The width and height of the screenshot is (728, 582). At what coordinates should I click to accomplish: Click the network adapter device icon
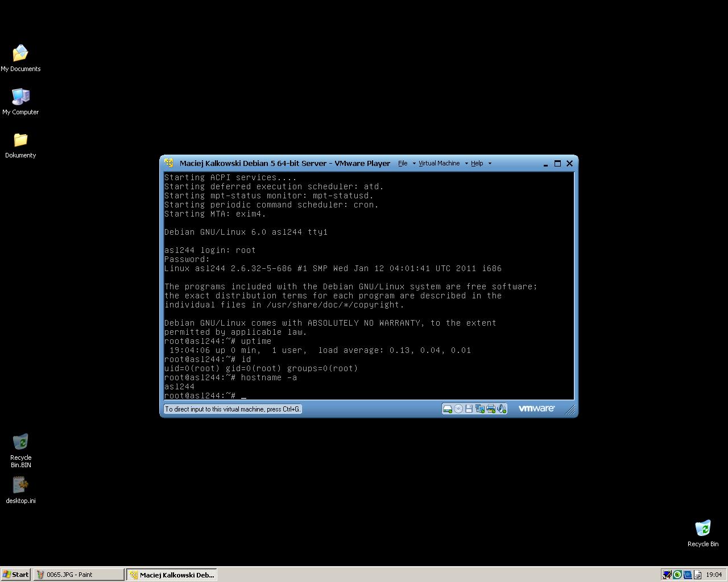click(x=479, y=409)
